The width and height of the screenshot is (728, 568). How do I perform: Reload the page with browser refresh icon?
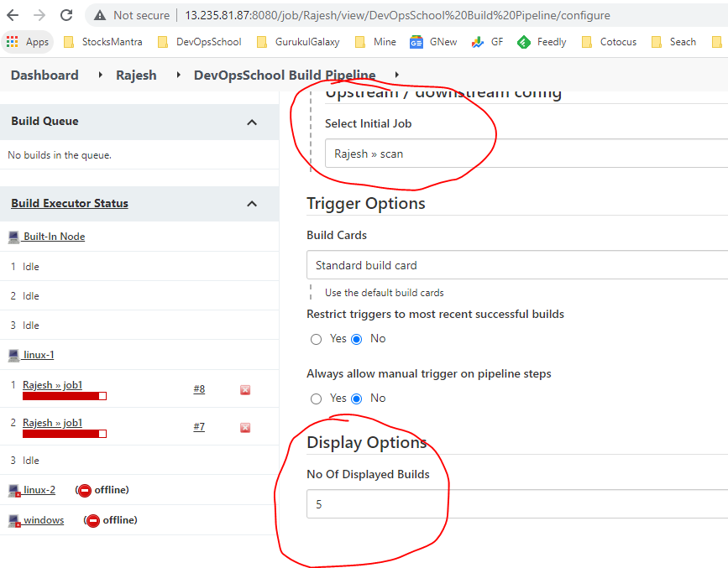66,15
